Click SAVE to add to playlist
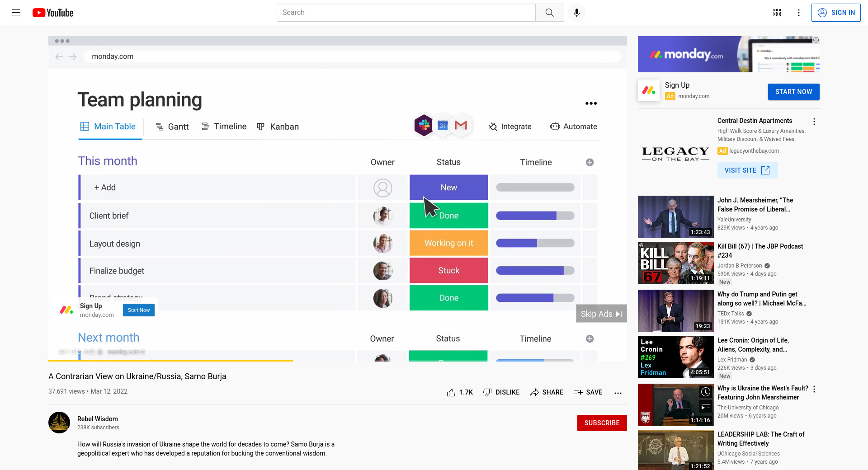The width and height of the screenshot is (868, 470). pyautogui.click(x=588, y=392)
